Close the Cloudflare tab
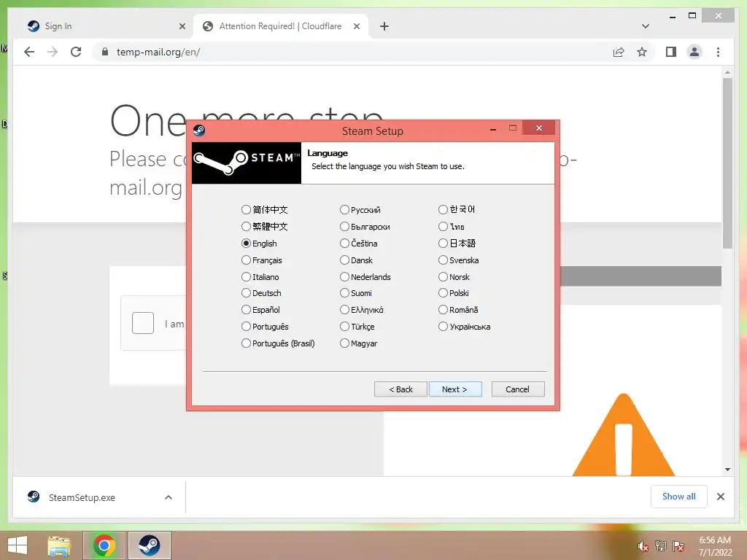 click(x=356, y=26)
